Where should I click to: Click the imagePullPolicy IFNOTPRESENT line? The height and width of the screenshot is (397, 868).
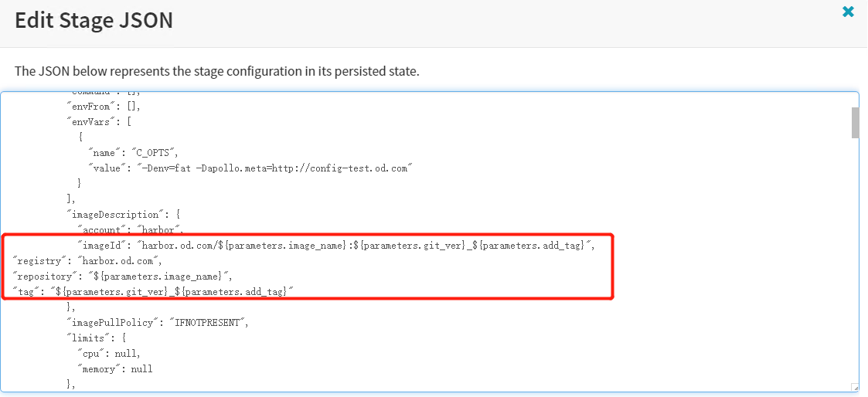tap(158, 323)
